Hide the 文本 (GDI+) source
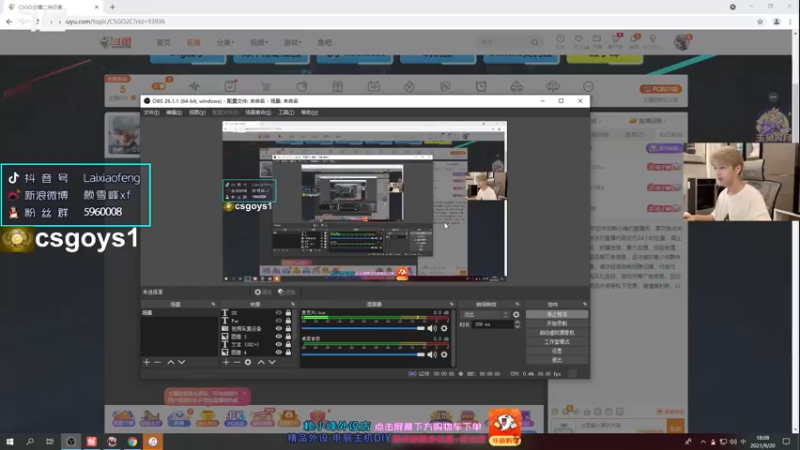 [x=279, y=344]
